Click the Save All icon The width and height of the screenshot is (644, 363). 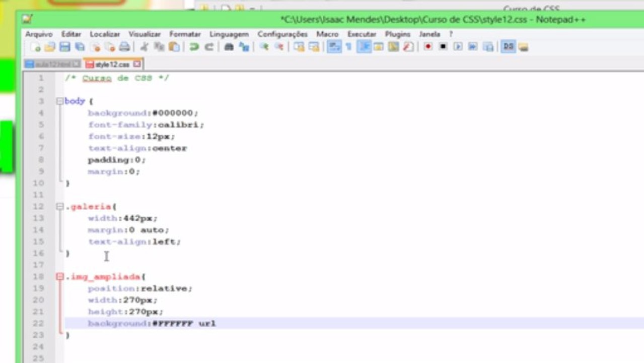80,47
